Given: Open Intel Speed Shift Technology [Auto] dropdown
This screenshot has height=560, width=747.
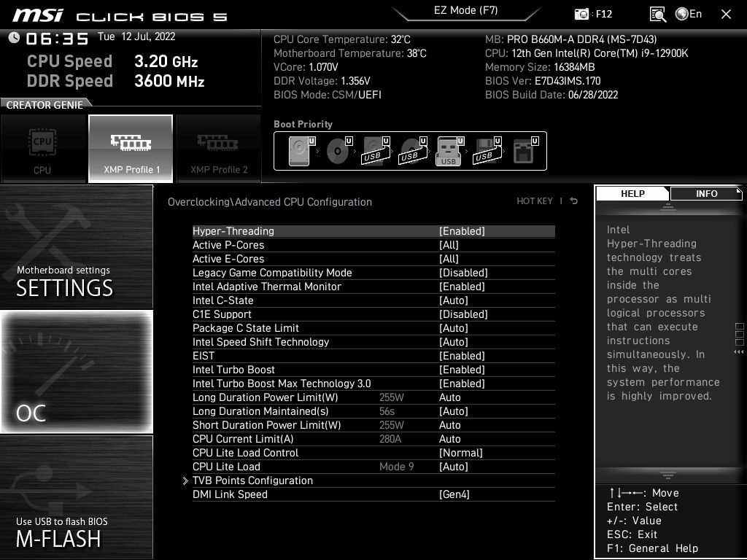Looking at the screenshot, I should pos(454,341).
